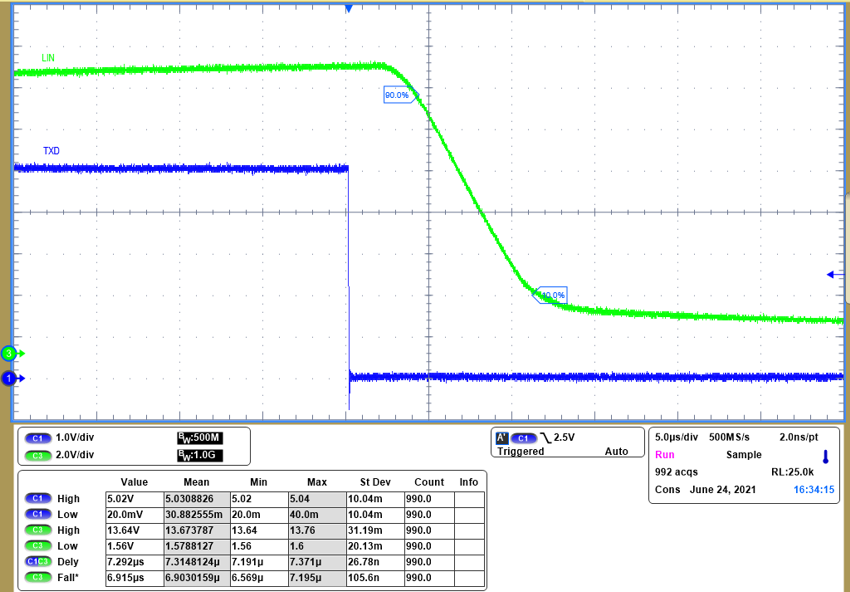Click the C1C3 badge on the Dely measurement row

36,562
